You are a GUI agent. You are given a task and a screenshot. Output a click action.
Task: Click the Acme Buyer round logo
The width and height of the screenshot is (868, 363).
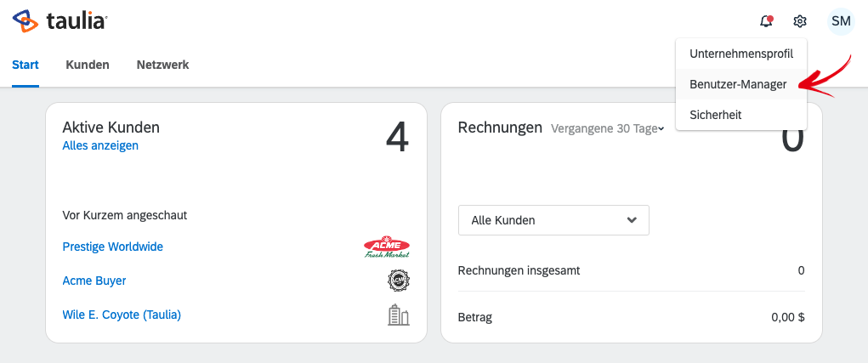point(399,281)
